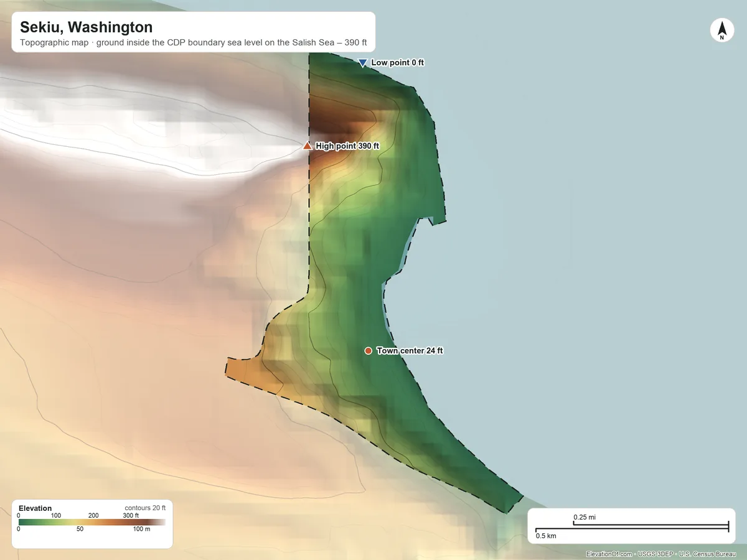Screen dimensions: 747x560
Task: Click the elevation color gradient bar
Action: 92,523
